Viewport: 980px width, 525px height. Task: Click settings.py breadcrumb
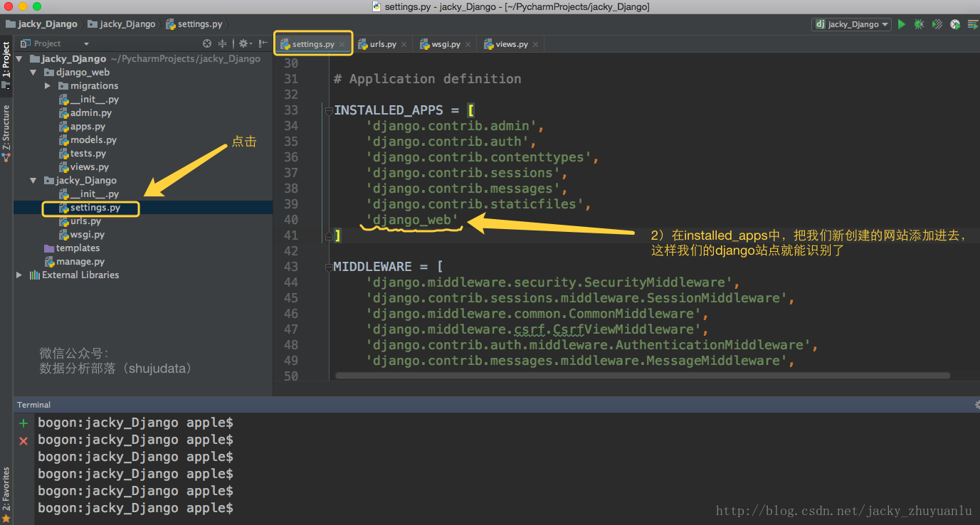194,24
